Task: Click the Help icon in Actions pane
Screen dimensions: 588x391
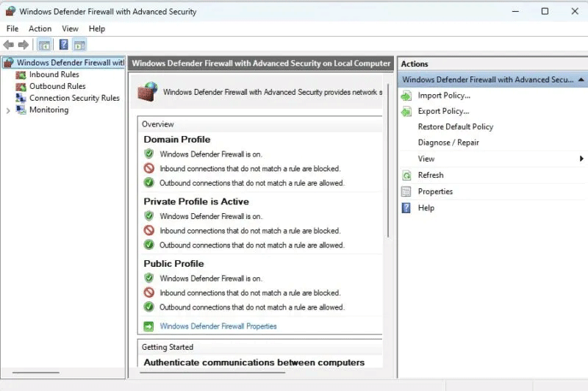Action: [x=406, y=208]
